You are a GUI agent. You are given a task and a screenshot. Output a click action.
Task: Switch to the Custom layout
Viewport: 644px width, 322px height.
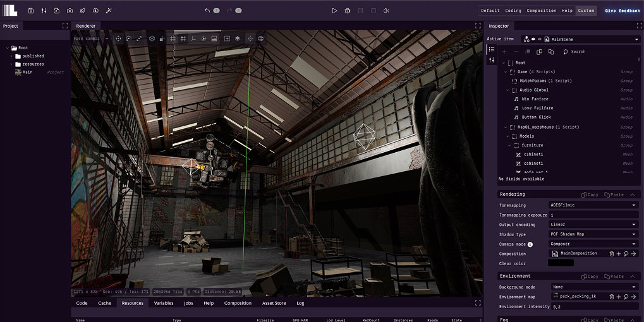tap(586, 11)
